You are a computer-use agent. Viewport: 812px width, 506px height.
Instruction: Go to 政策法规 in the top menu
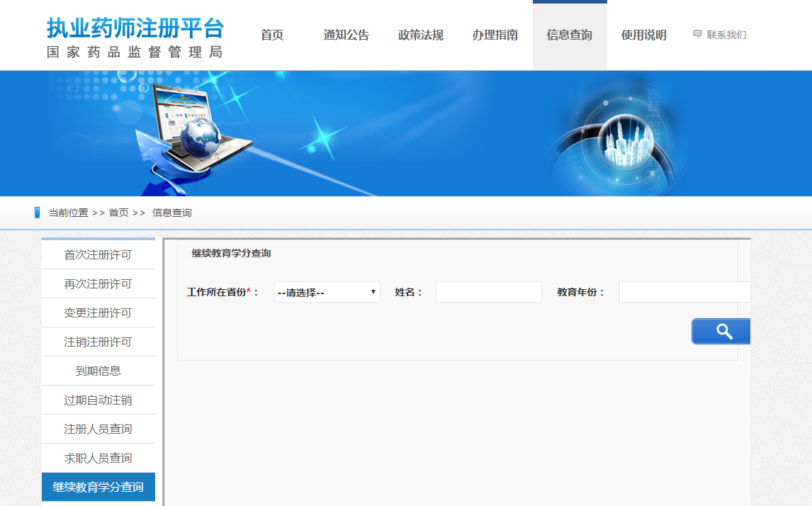(421, 35)
